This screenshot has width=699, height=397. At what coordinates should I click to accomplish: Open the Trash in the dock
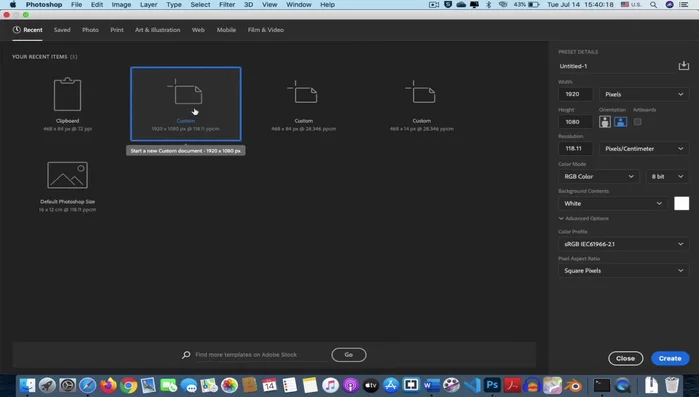[x=672, y=385]
